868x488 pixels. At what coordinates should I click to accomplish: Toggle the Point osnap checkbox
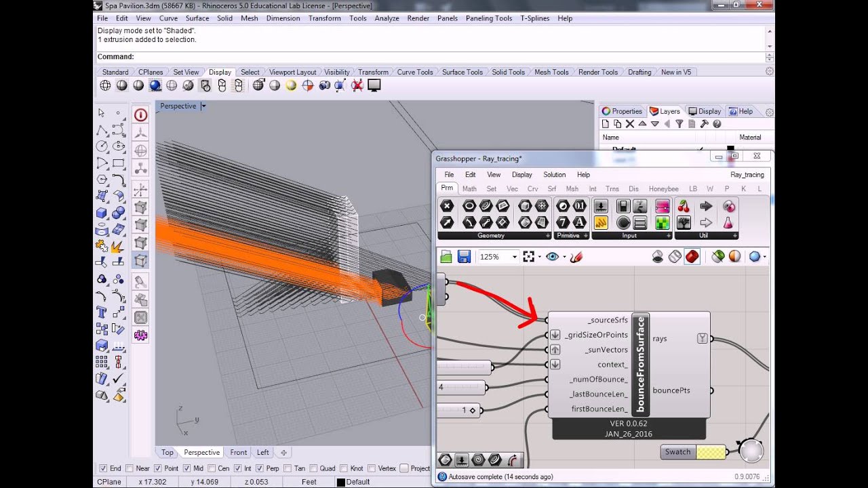point(157,468)
